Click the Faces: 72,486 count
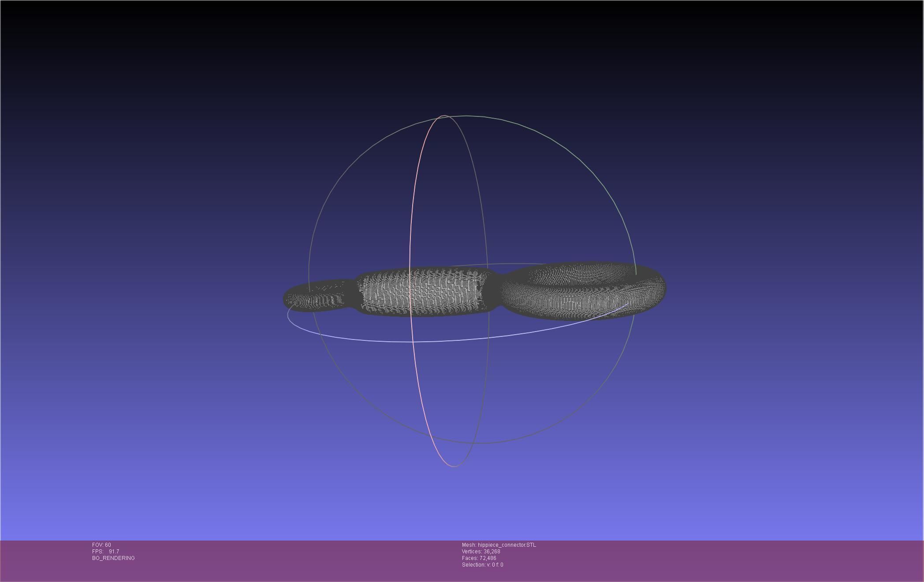The width and height of the screenshot is (924, 582). point(479,558)
